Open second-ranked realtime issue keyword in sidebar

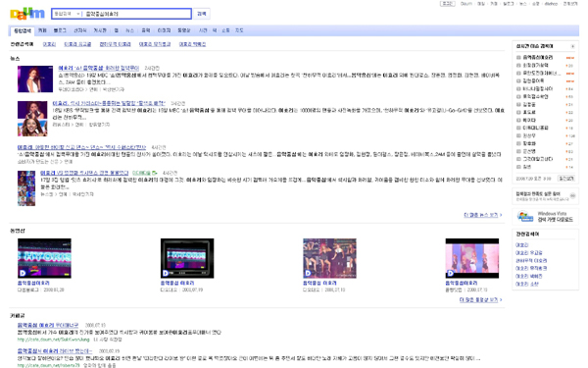click(x=535, y=66)
